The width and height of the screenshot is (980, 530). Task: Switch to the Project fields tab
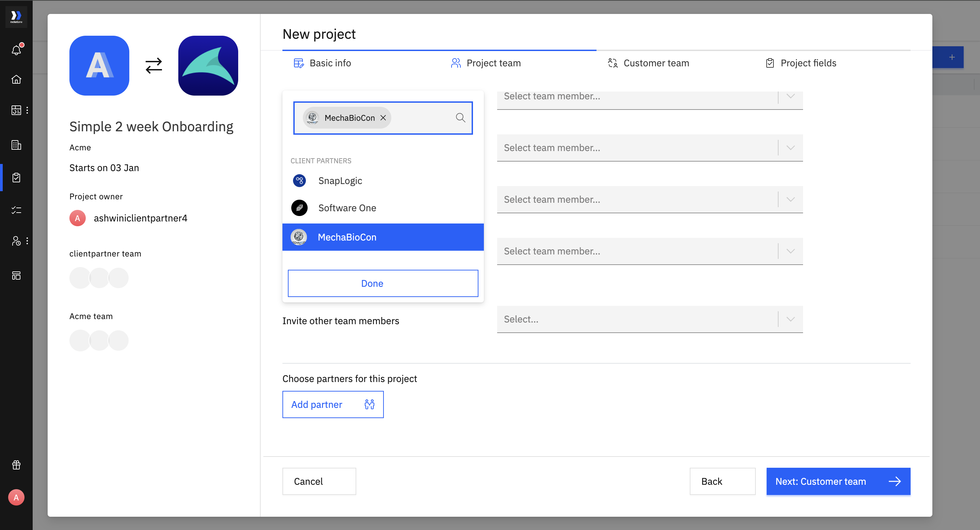(808, 63)
